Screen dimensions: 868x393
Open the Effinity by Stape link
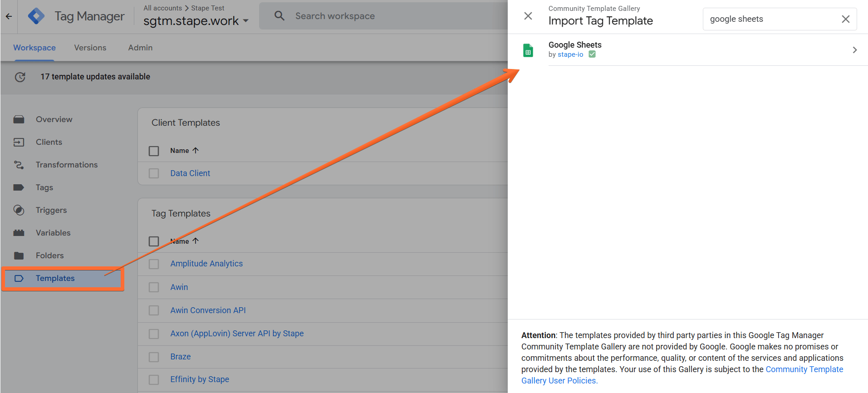tap(200, 379)
